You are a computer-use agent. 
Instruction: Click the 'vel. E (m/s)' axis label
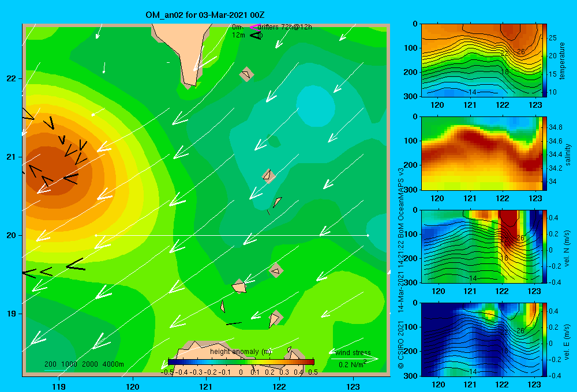point(567,342)
